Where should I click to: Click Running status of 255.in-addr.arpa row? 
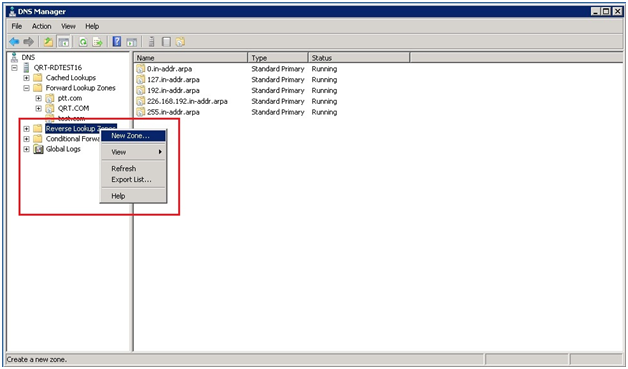pyautogui.click(x=324, y=112)
